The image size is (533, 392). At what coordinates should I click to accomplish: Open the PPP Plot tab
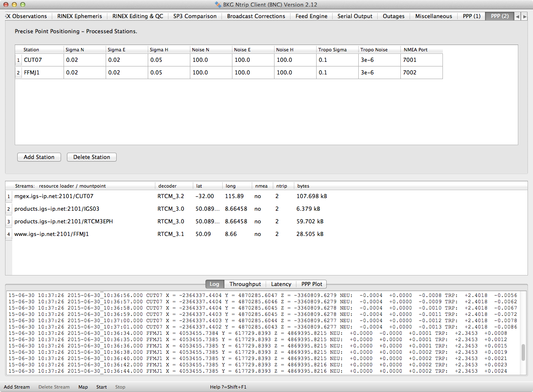click(311, 284)
